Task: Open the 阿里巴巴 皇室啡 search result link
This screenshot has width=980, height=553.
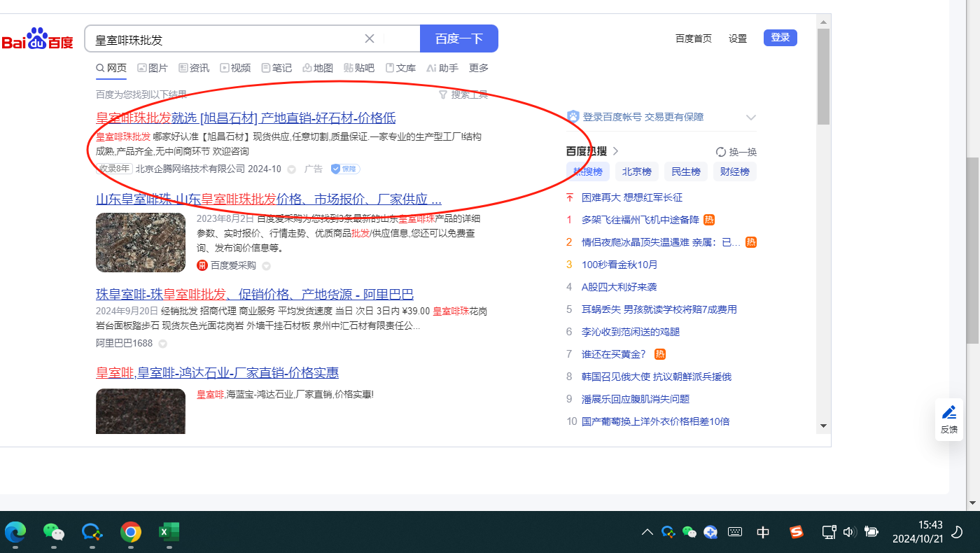Action: [255, 294]
